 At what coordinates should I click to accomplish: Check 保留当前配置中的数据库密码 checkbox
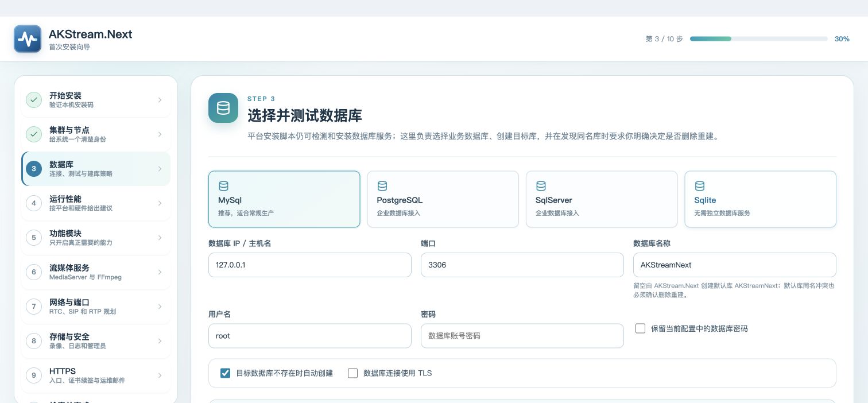pos(641,328)
